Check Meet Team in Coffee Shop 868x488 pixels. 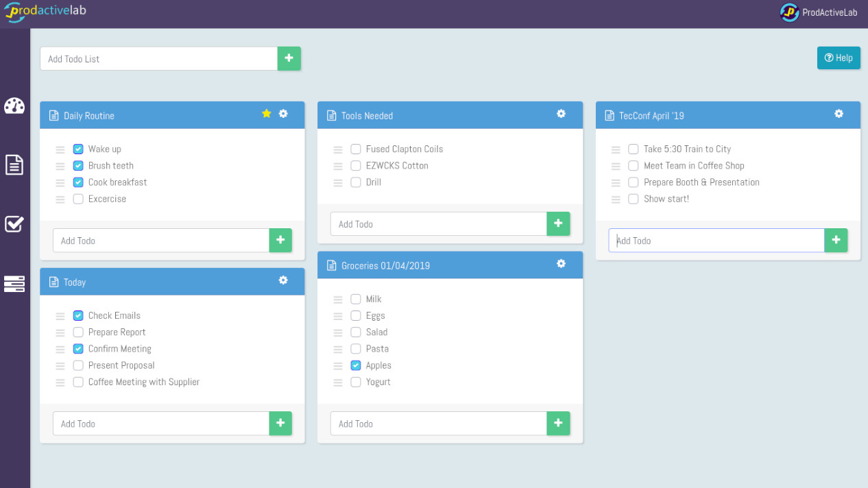(x=634, y=165)
